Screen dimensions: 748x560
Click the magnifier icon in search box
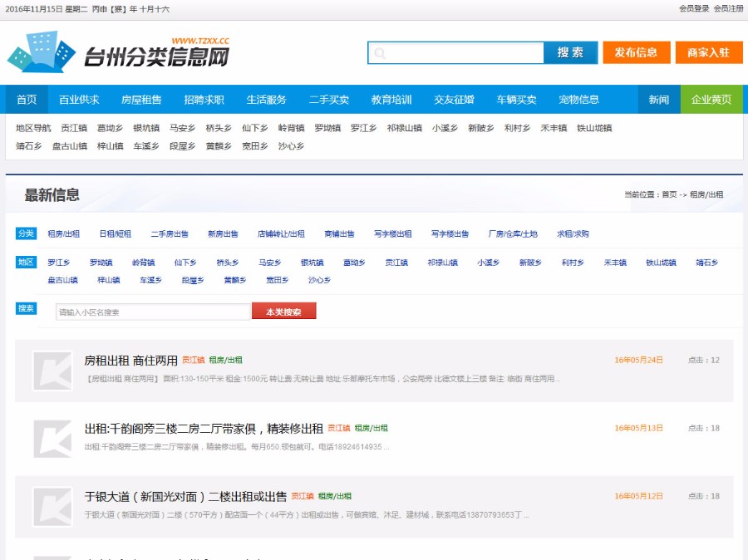pos(380,53)
